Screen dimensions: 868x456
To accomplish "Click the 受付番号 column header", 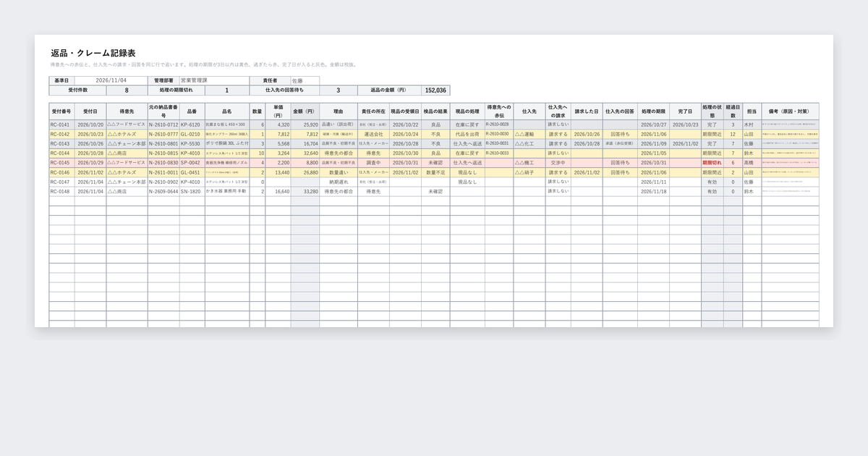I will (x=61, y=111).
